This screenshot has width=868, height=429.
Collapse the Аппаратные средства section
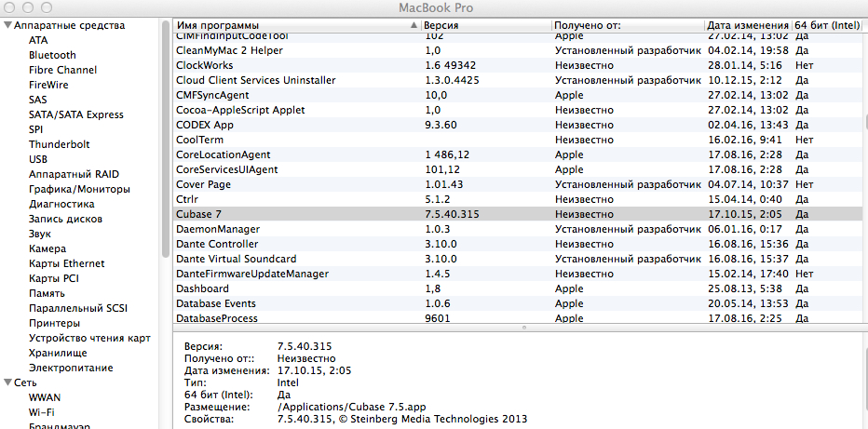point(8,25)
